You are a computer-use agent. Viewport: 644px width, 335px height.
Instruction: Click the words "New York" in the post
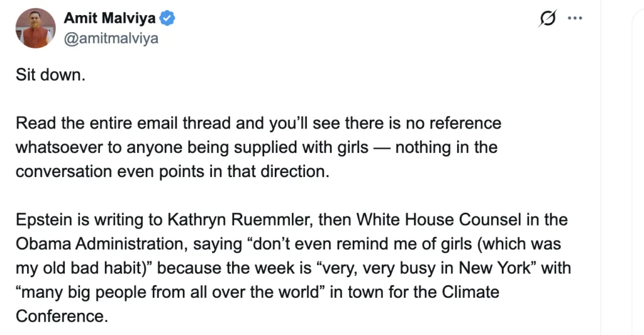492,268
